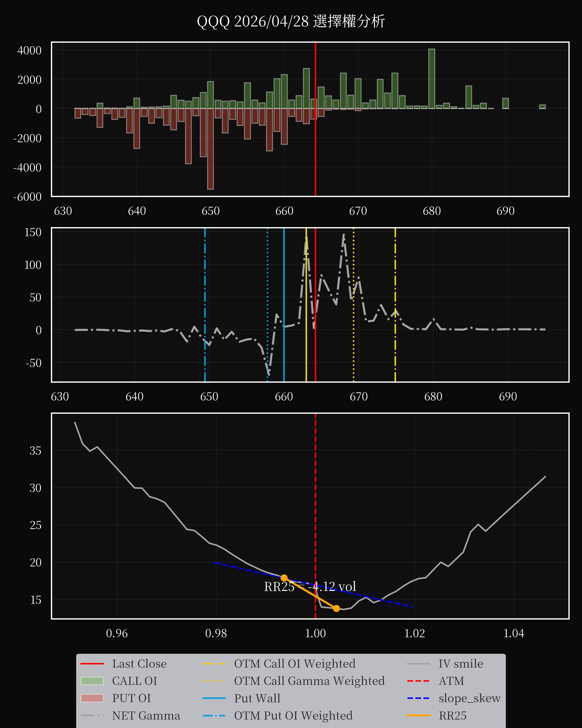Click the solid yellow line near 663 in gamma chart
Viewport: 582px width, 728px height.
(x=306, y=305)
